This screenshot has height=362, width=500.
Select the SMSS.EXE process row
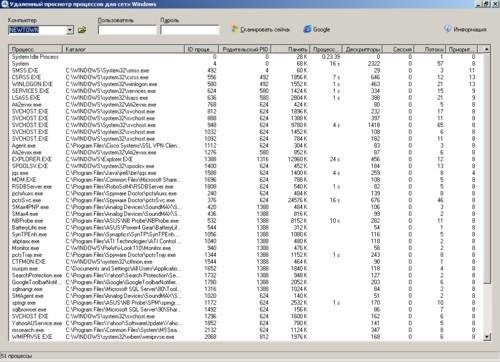point(246,71)
